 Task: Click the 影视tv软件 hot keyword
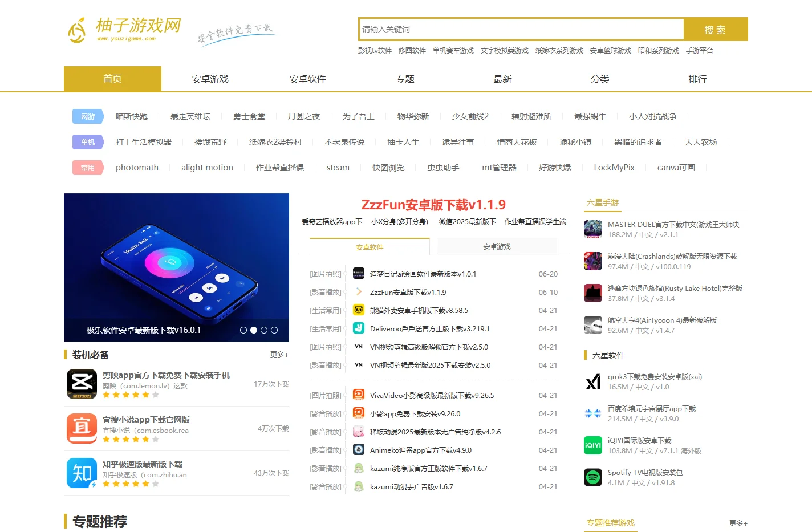coord(375,51)
